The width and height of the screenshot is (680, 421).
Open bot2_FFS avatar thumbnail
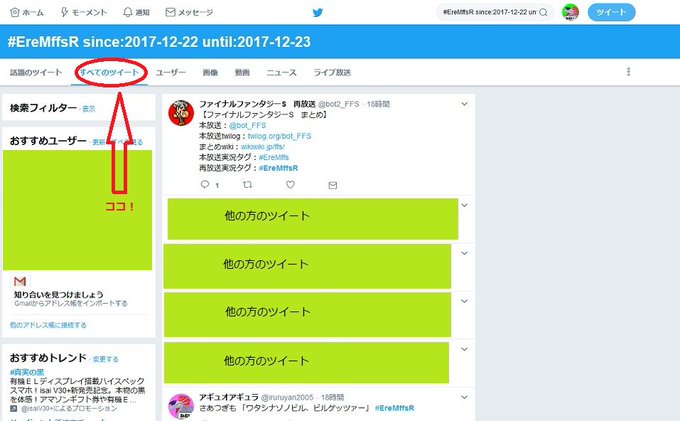click(181, 113)
